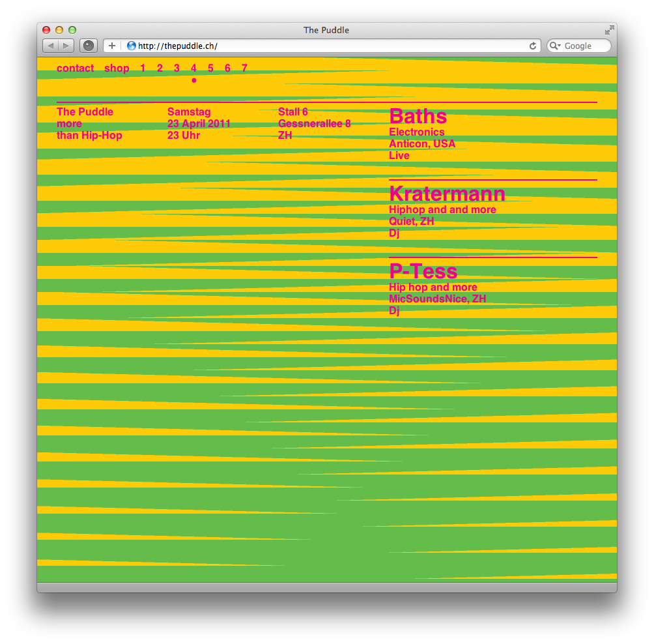Jump to page 6 in site navigation
Viewport: 654px width, 644px height.
227,68
